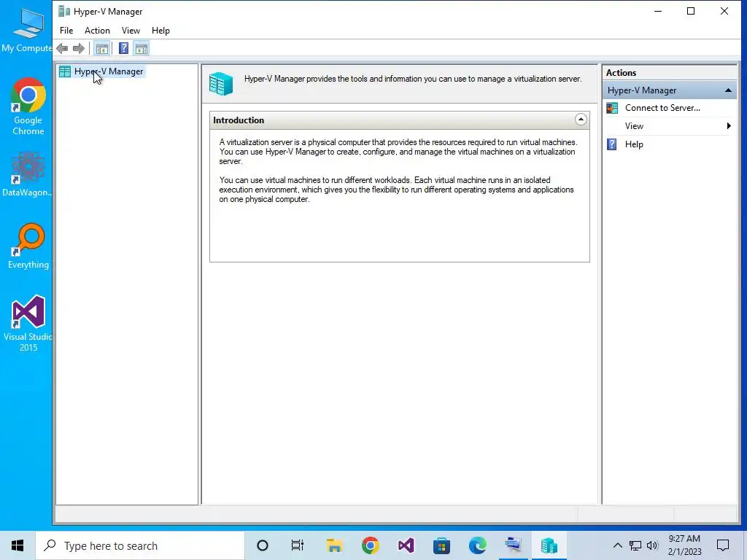Click the Introduction heading text
This screenshot has height=560, width=747.
239,120
